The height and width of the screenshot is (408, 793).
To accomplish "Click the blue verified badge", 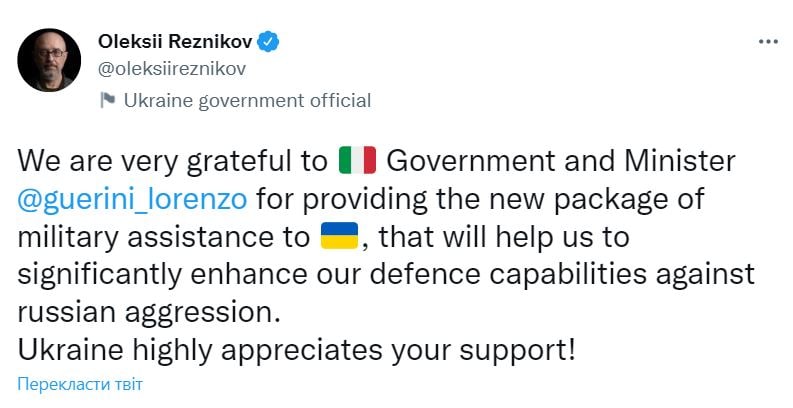I will coord(270,41).
